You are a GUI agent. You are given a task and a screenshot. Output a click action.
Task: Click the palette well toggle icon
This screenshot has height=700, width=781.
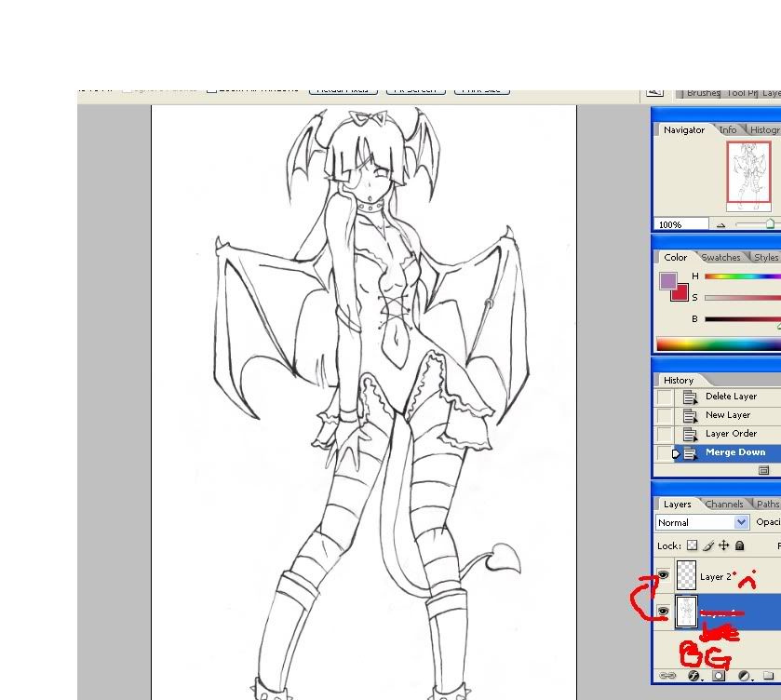(x=654, y=91)
